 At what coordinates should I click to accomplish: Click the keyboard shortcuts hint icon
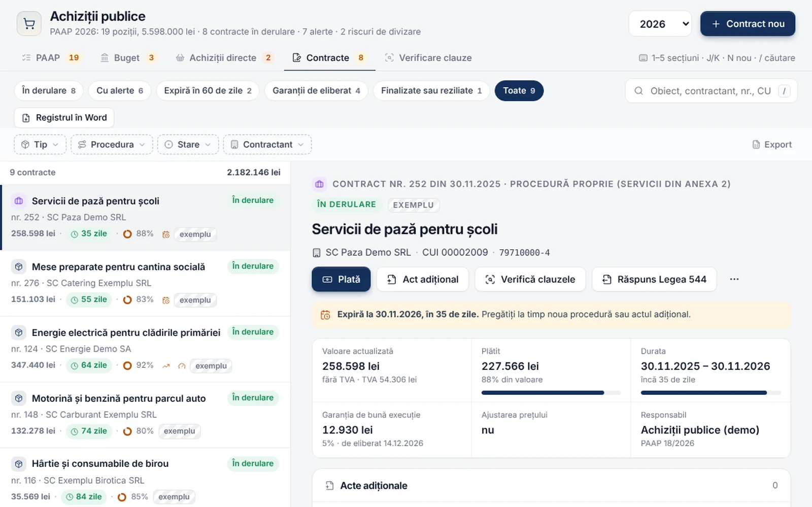click(x=643, y=58)
